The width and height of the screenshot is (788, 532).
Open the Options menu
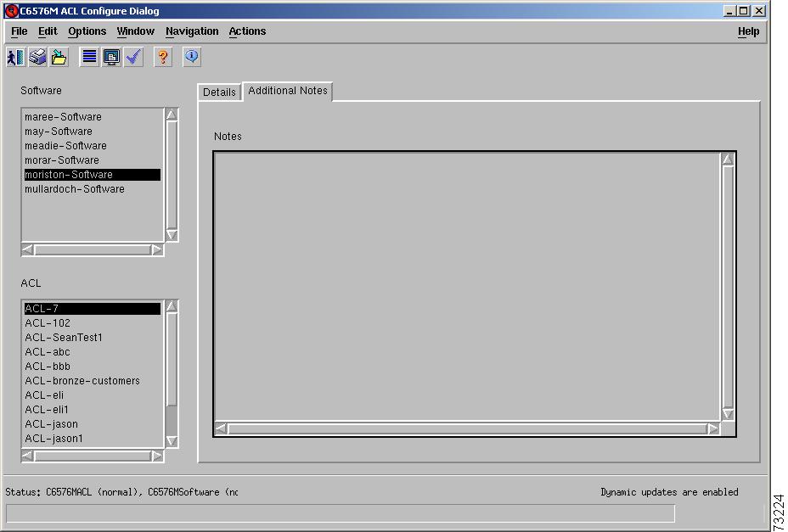pos(87,31)
